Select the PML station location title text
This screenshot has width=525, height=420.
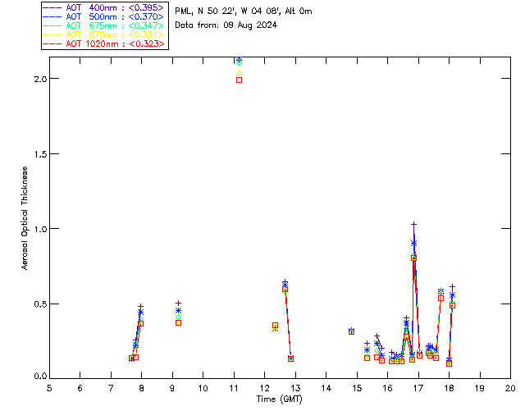click(x=244, y=11)
